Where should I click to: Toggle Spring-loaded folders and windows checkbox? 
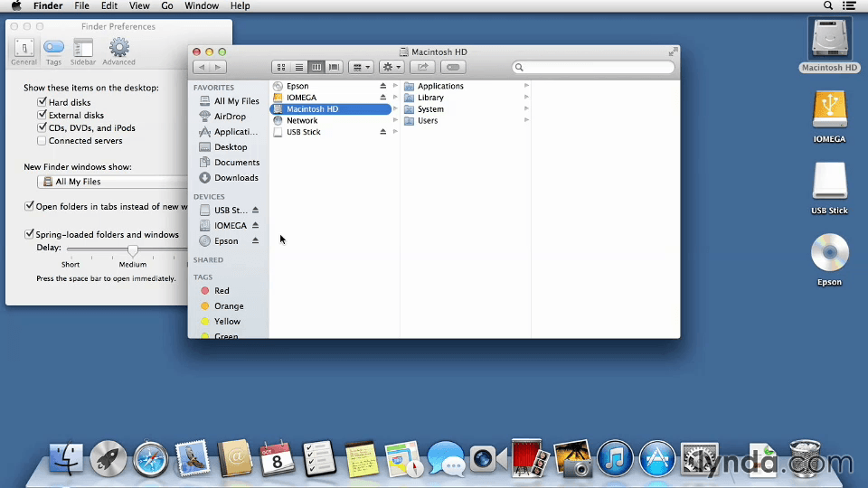29,234
